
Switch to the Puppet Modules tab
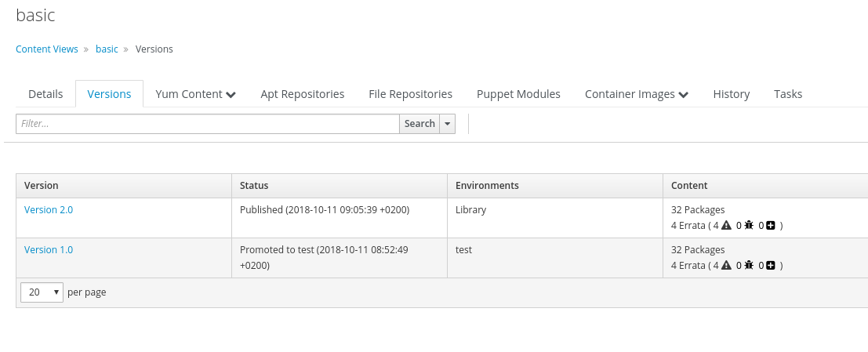(x=518, y=94)
